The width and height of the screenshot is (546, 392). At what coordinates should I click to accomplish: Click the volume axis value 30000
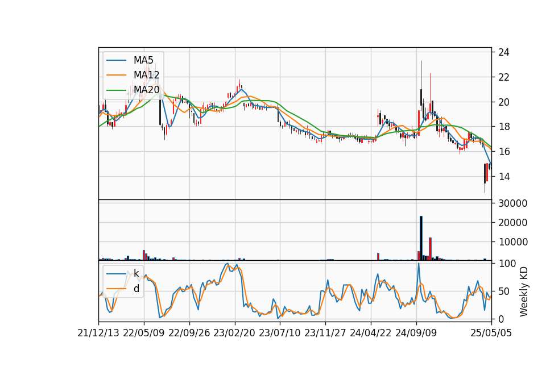pos(512,203)
